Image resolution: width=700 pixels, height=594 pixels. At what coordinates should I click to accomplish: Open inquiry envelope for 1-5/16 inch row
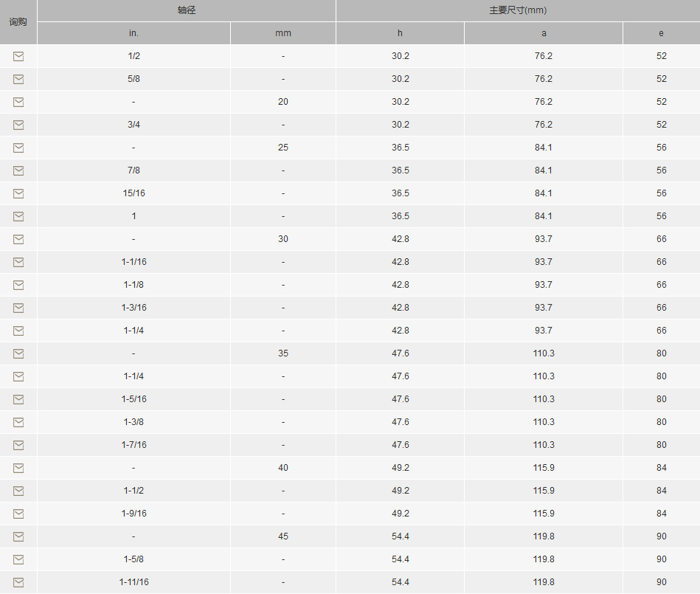click(x=18, y=399)
